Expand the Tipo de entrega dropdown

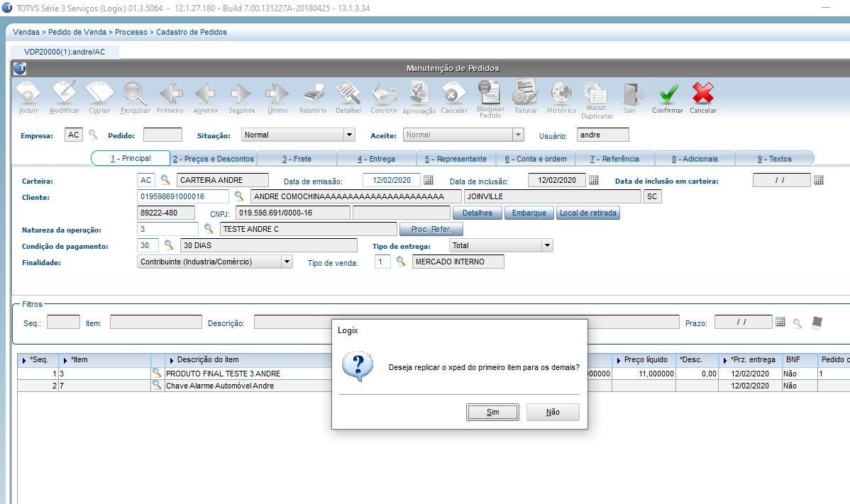point(548,245)
